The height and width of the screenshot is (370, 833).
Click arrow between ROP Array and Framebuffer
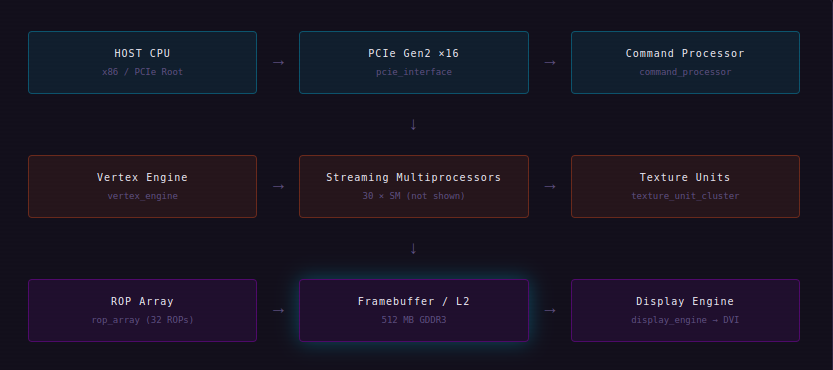(278, 310)
